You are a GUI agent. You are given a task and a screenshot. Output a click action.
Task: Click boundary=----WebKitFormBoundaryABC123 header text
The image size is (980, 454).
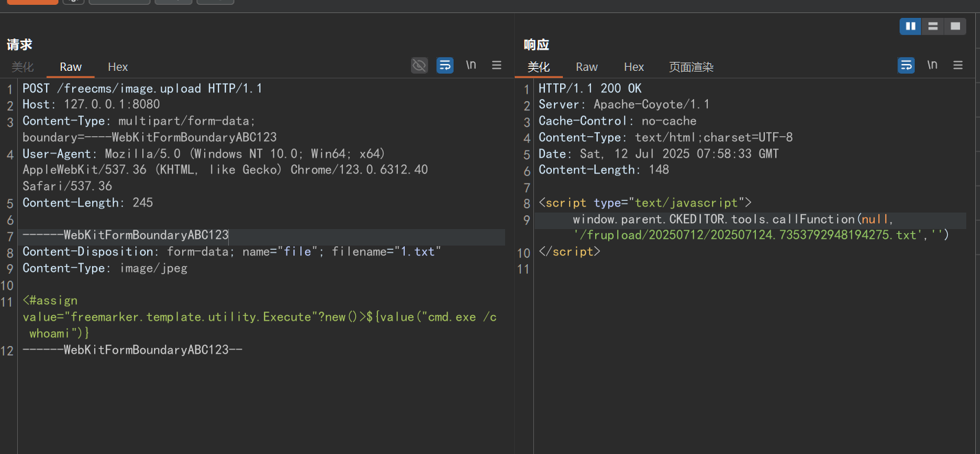click(x=150, y=138)
